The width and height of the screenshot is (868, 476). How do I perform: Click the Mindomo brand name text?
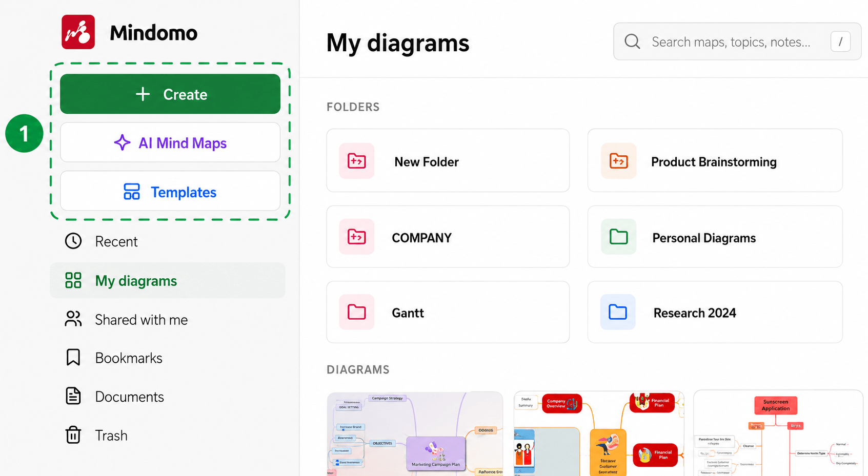click(153, 33)
